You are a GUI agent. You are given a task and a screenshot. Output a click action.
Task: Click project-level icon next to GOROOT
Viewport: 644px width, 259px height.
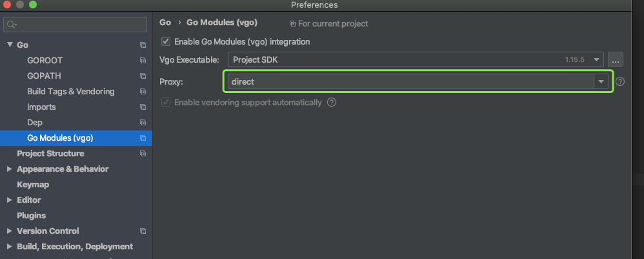click(143, 61)
